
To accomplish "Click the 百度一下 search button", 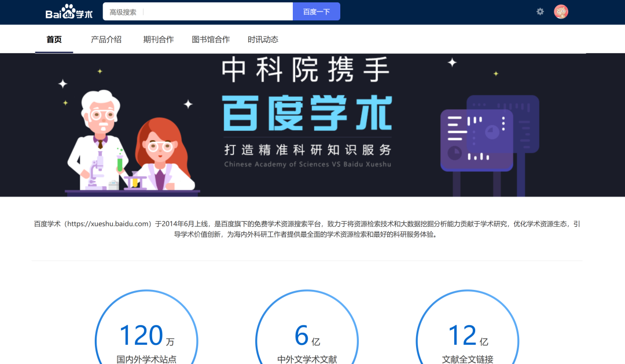I will 317,12.
